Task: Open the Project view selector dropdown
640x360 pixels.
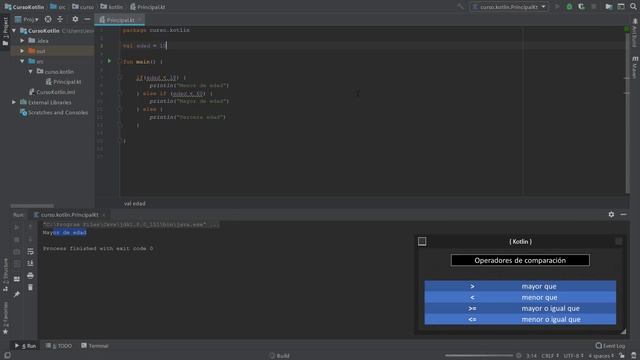Action: 27,19
